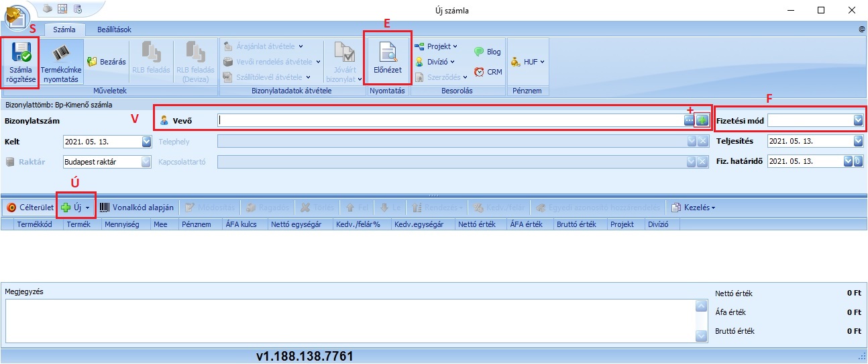This screenshot has height=364, width=868.
Task: Switch to the Beállítások tab
Action: tap(114, 30)
